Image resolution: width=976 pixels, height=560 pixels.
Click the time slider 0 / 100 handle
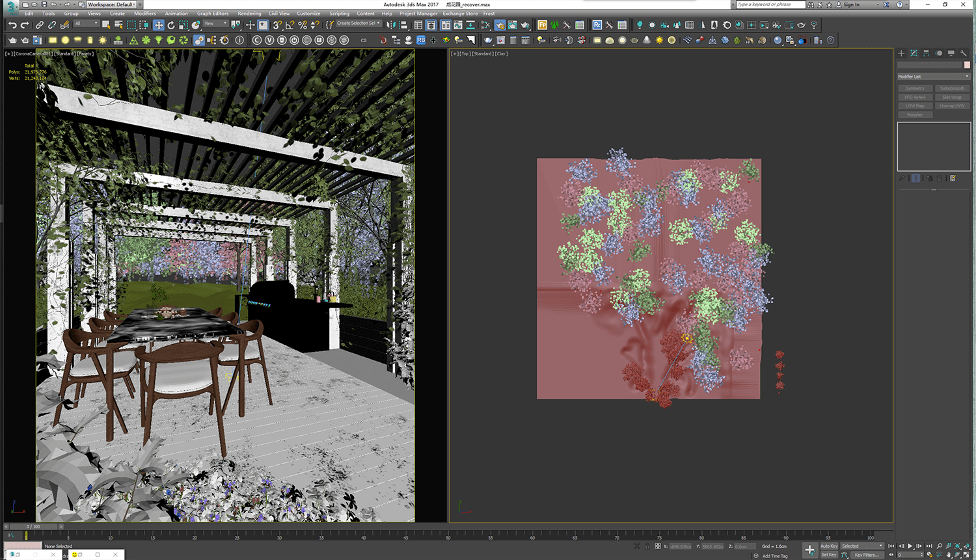pos(33,526)
